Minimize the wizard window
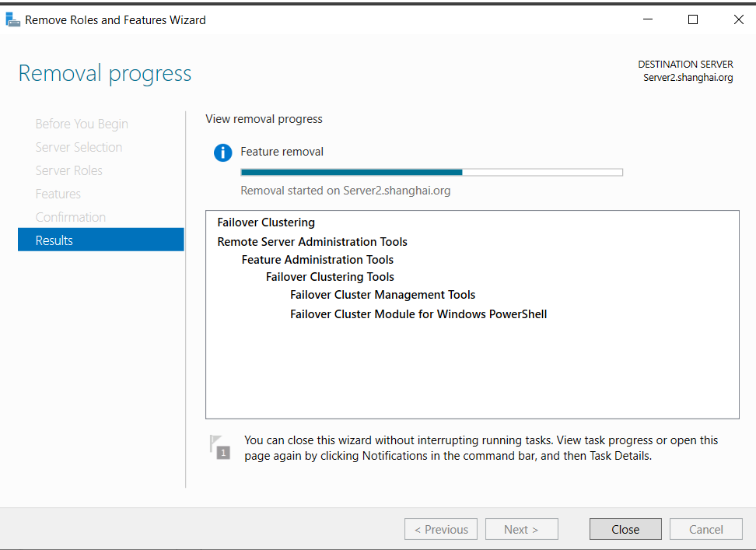This screenshot has height=550, width=756. (648, 19)
